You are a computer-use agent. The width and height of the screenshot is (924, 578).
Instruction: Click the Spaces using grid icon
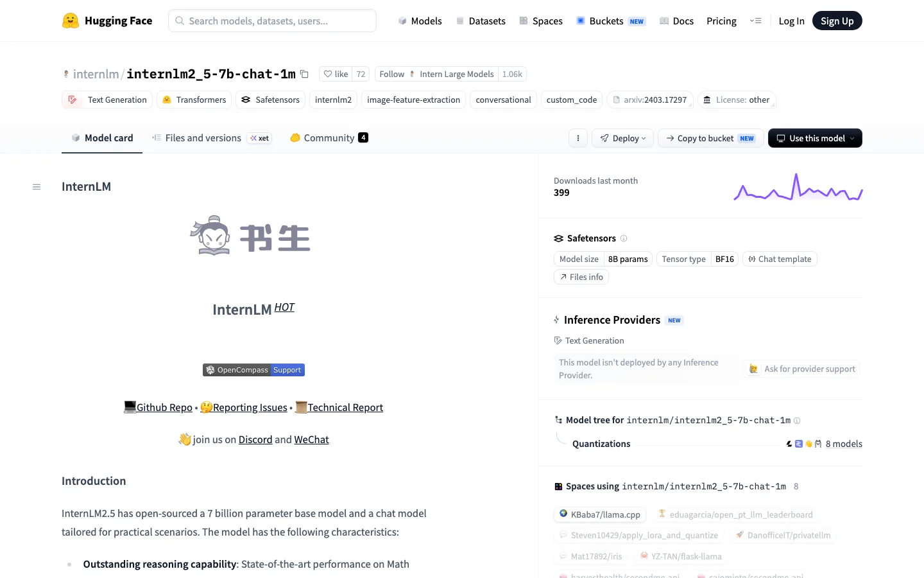(x=558, y=487)
